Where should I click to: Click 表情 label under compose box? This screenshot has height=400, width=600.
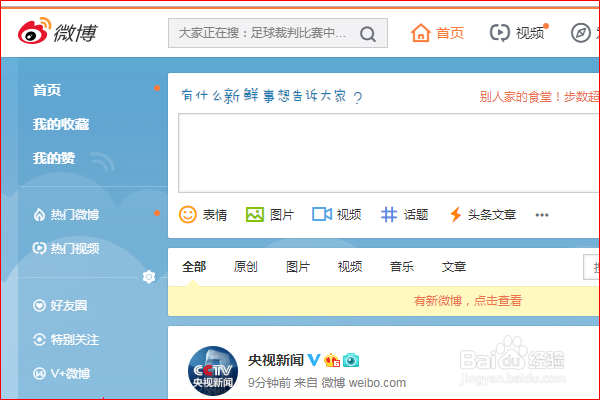coord(215,215)
